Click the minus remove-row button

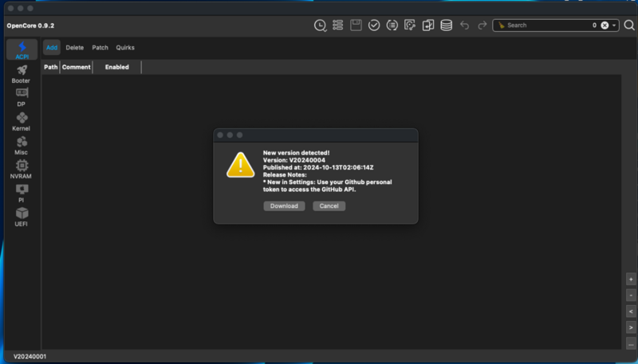[x=631, y=296]
